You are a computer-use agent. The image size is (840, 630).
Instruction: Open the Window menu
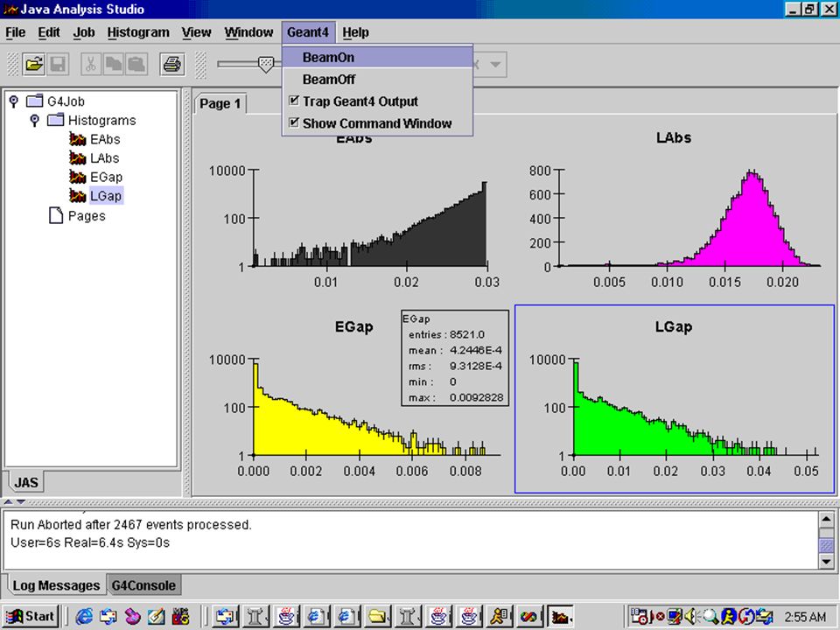(248, 32)
